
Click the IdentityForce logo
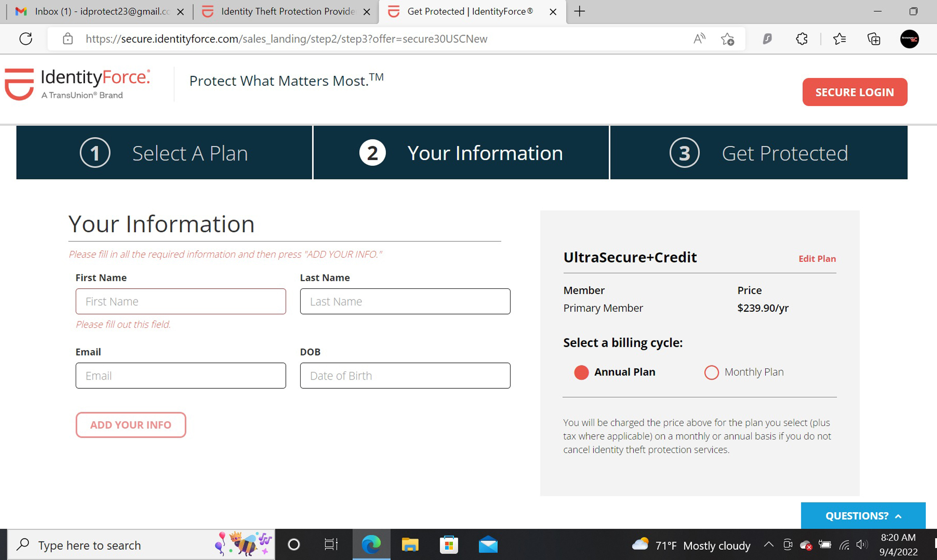[78, 84]
